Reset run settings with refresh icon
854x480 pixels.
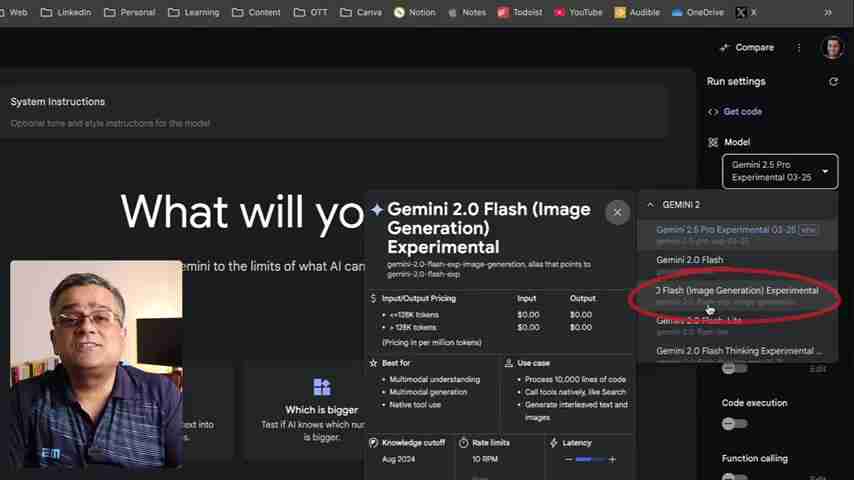(833, 81)
